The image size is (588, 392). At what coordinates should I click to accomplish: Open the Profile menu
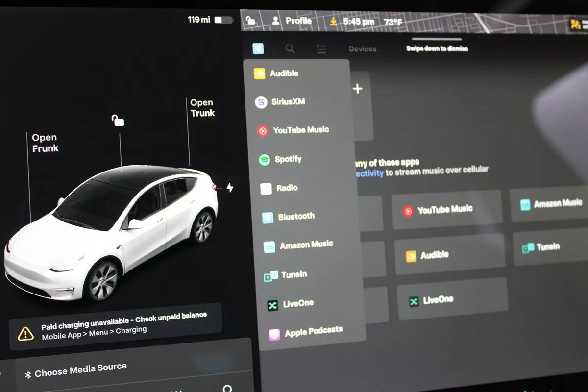(293, 21)
